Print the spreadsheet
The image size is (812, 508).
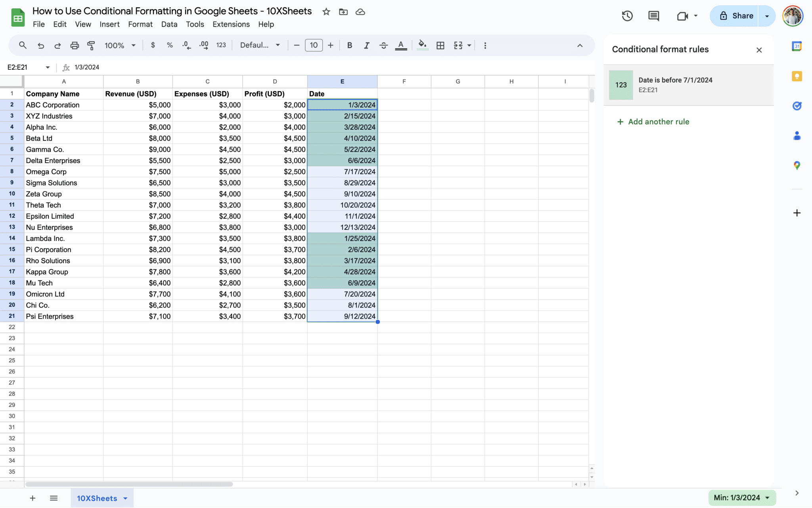75,45
